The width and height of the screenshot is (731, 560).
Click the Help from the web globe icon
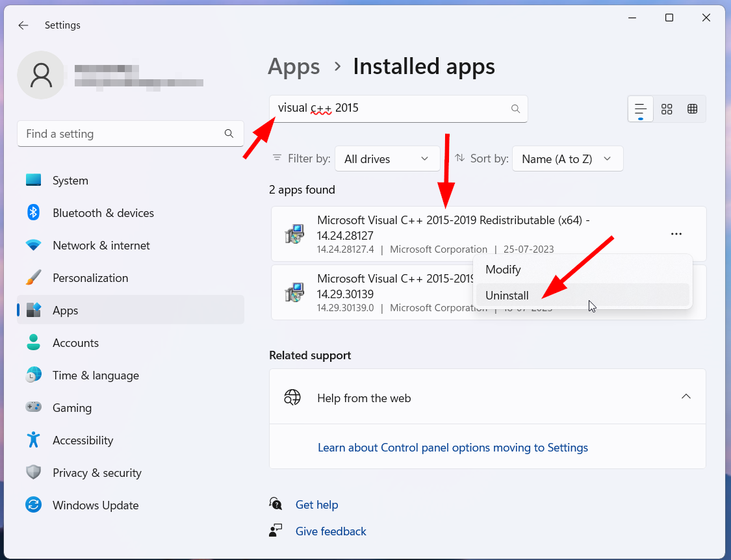[292, 398]
